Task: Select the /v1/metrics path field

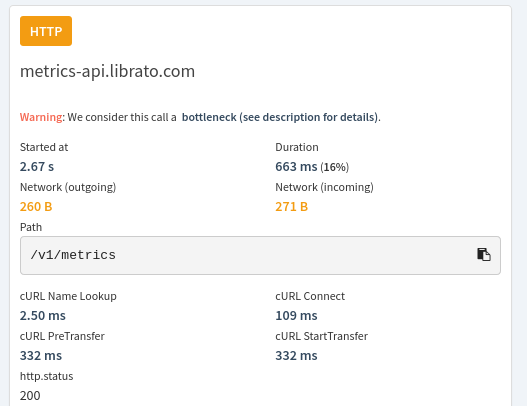Action: click(260, 255)
